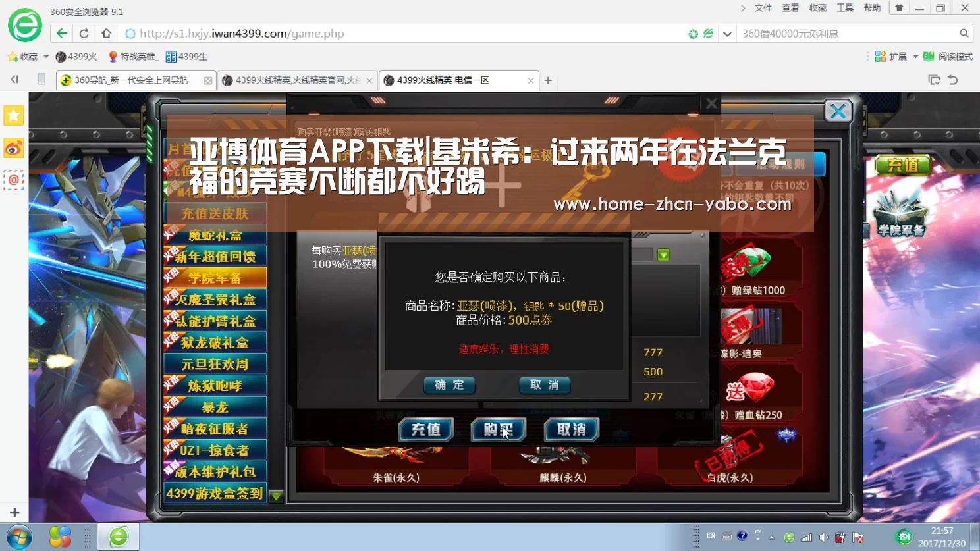Open the skin/shirt icon in title bar

tap(900, 8)
